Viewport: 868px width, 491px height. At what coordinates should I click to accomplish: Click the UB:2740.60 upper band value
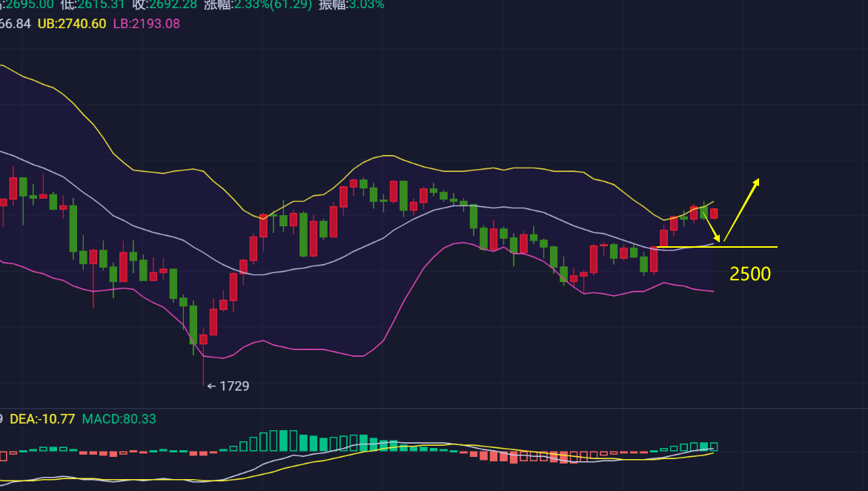pos(72,24)
